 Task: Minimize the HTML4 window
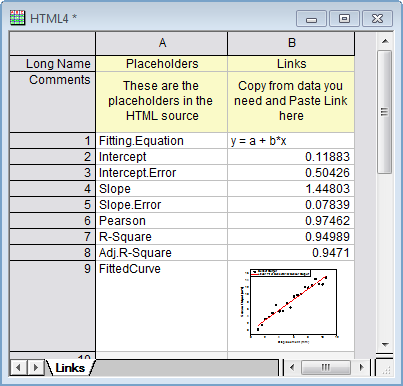[x=312, y=18]
